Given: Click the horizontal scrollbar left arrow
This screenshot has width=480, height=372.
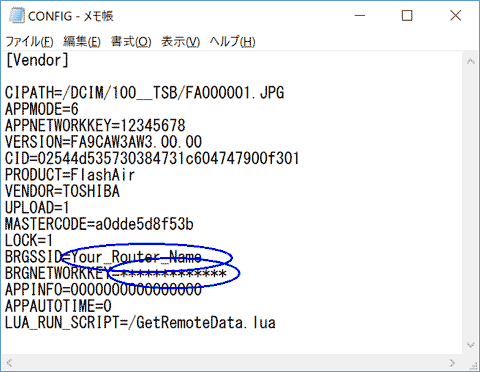Looking at the screenshot, I should 9,363.
